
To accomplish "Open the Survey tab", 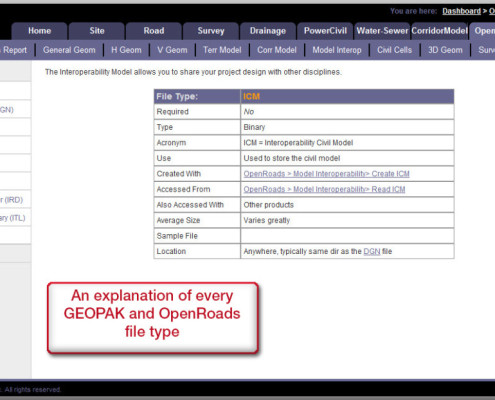I will pyautogui.click(x=211, y=31).
